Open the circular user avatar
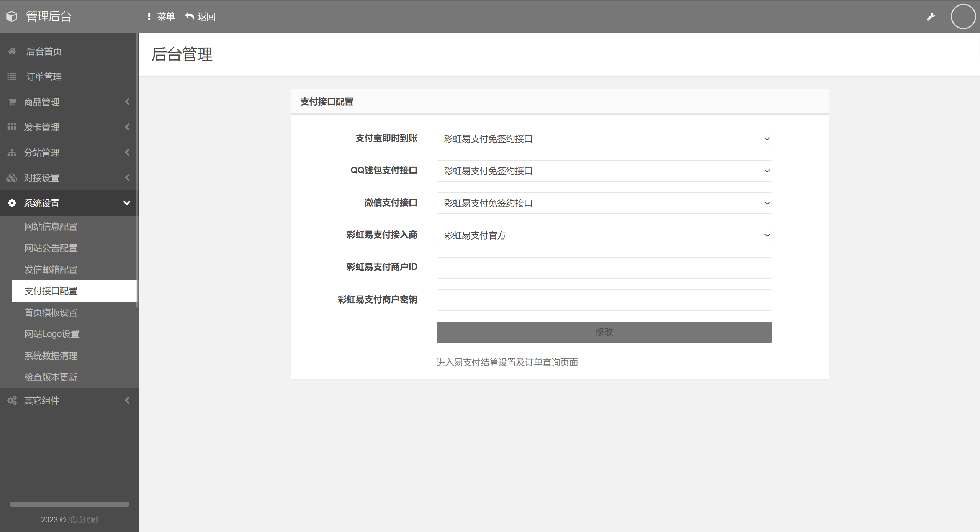Image resolution: width=980 pixels, height=532 pixels. click(963, 16)
